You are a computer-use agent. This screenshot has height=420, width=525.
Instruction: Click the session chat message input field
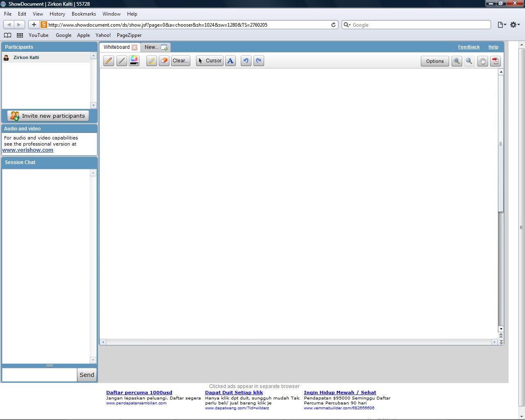(39, 375)
